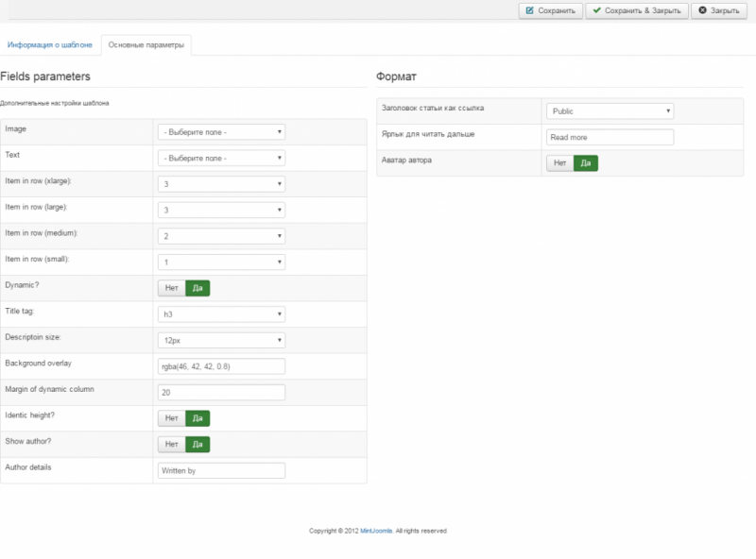The width and height of the screenshot is (756, 559).
Task: Click the Read more label input field
Action: click(x=610, y=137)
